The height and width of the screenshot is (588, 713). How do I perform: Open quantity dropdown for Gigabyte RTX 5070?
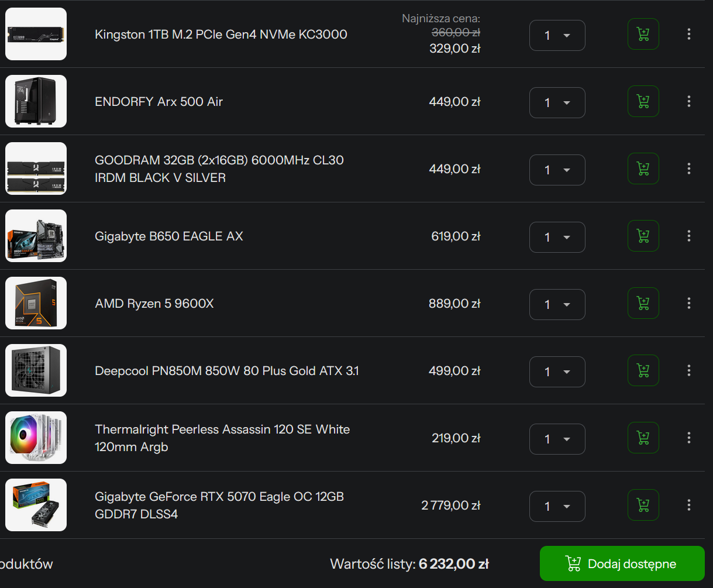coord(557,507)
